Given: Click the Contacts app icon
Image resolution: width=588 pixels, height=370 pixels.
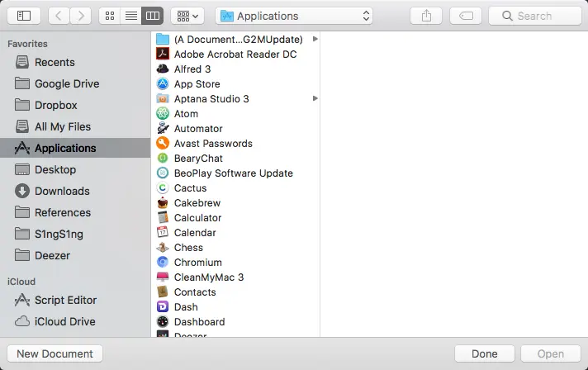Looking at the screenshot, I should tap(163, 292).
